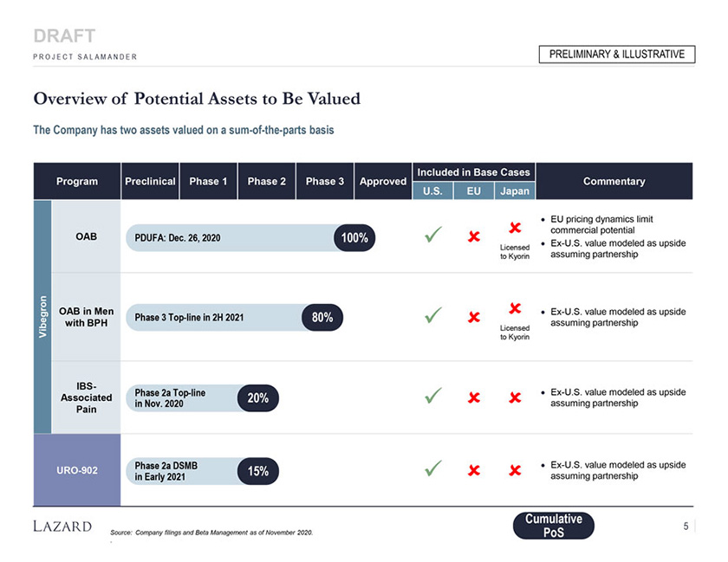728x562 pixels.
Task: Select the Phase 2 column header
Action: pyautogui.click(x=267, y=181)
